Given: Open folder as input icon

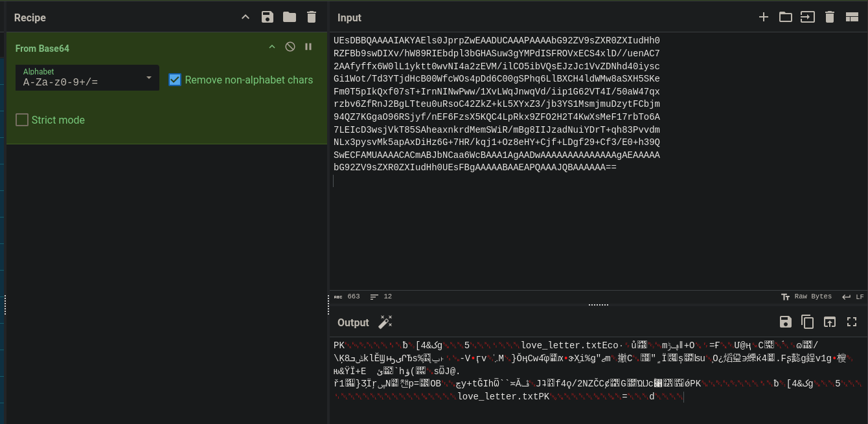Looking at the screenshot, I should coord(786,17).
